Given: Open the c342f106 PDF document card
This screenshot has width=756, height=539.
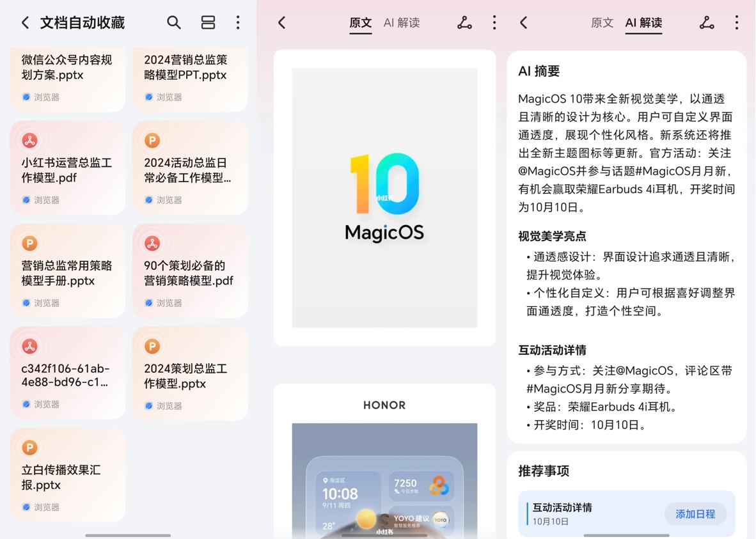Looking at the screenshot, I should click(x=67, y=373).
